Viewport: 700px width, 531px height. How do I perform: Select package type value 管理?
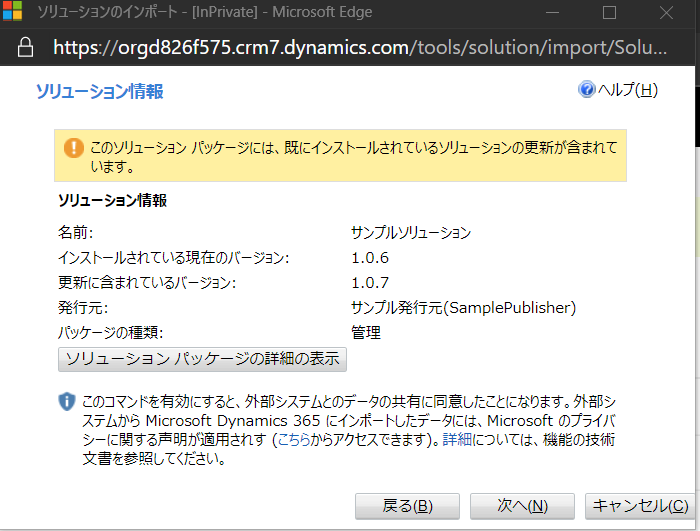[366, 333]
